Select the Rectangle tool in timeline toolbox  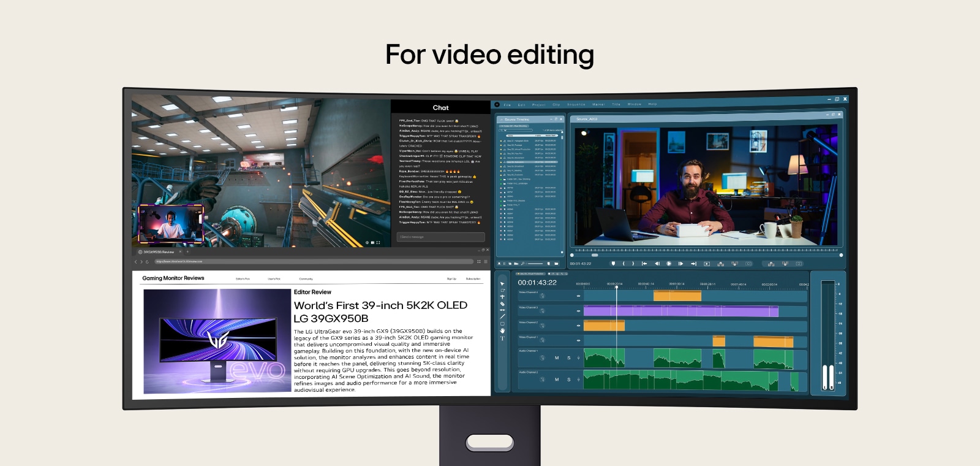[502, 324]
